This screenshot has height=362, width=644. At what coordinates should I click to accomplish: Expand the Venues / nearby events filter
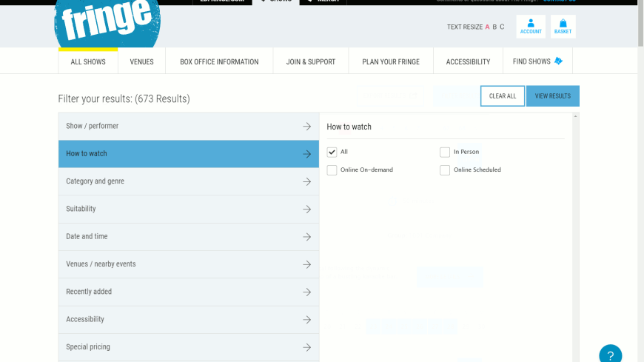coord(189,264)
